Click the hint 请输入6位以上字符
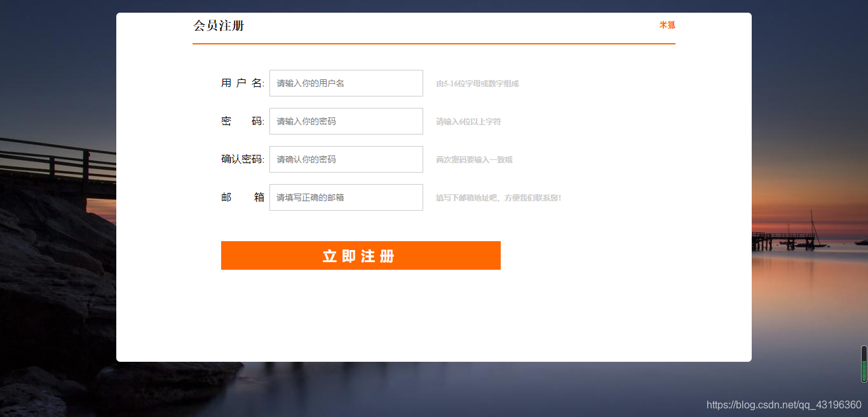The height and width of the screenshot is (417, 868). coord(468,122)
